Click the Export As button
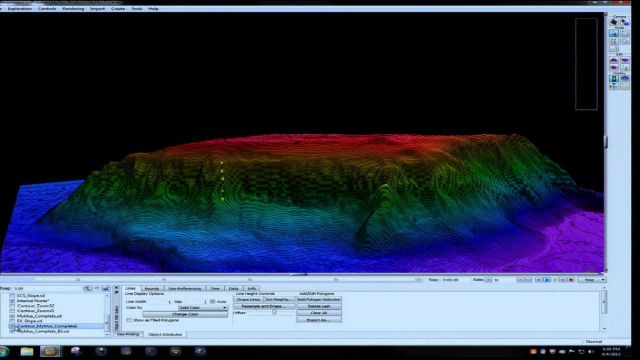640x360 pixels. tap(319, 320)
